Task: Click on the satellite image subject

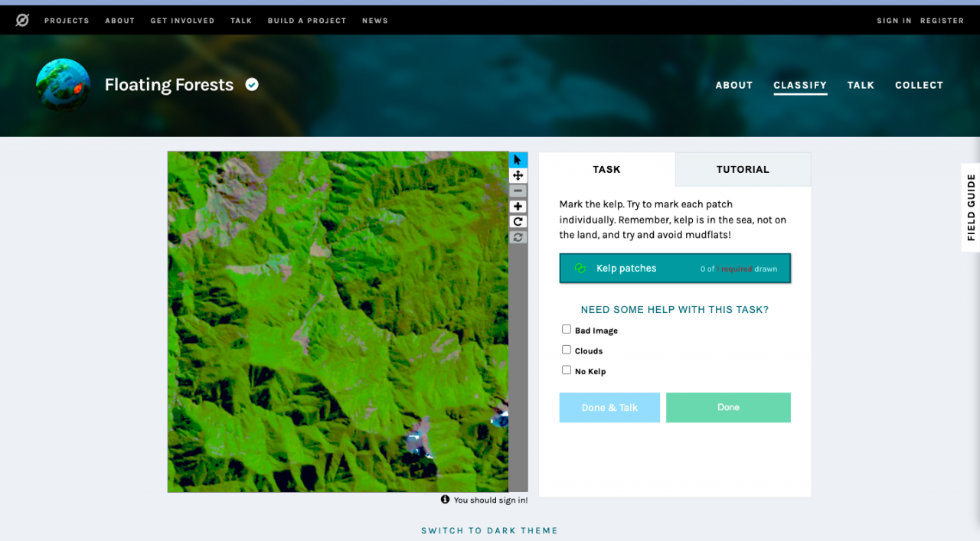Action: 338,321
